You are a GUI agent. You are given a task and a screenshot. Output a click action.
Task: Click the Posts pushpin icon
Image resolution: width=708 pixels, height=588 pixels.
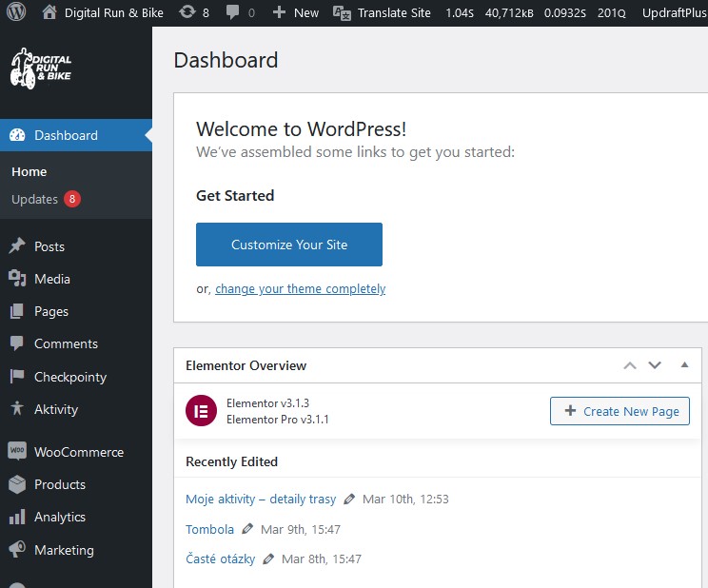[x=17, y=246]
